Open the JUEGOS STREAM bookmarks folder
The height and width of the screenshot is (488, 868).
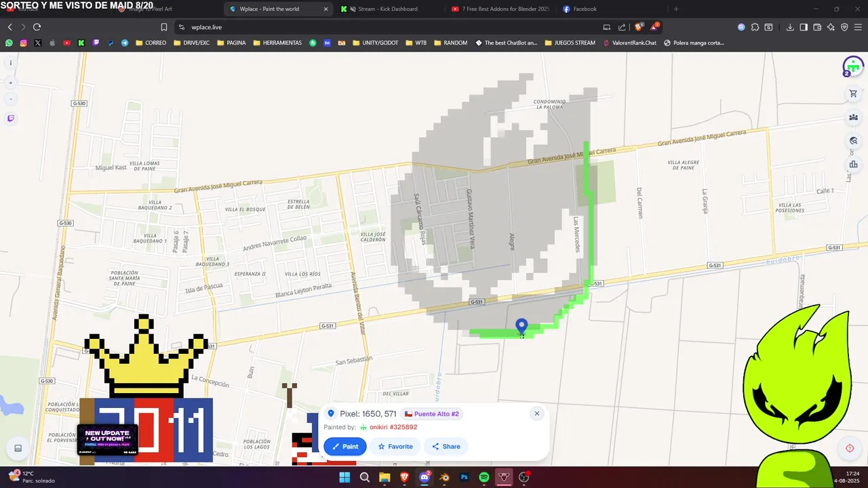570,43
